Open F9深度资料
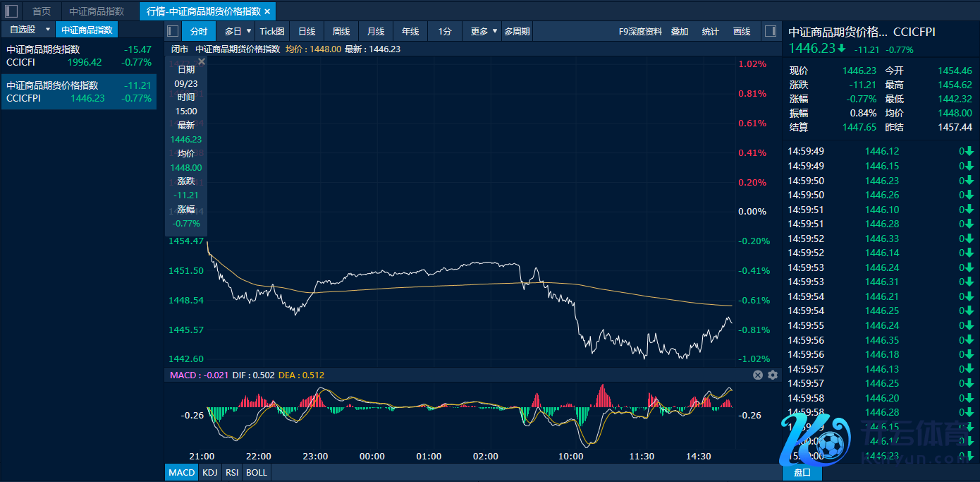980x482 pixels. (x=640, y=31)
